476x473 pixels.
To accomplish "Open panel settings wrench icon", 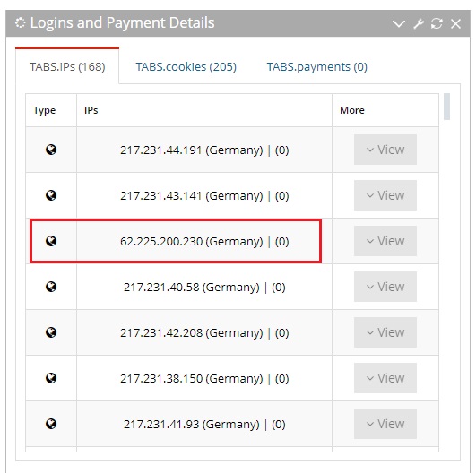I will click(x=419, y=23).
